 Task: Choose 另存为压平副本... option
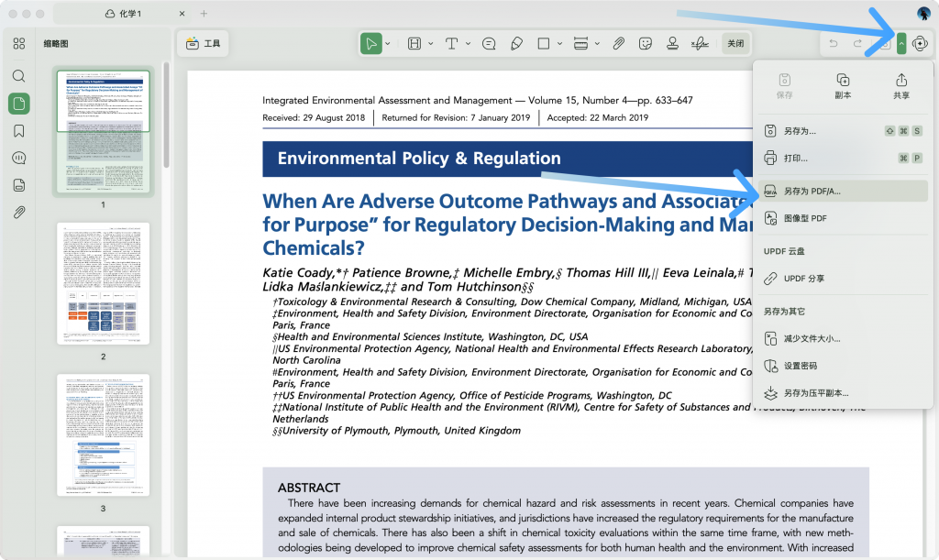coord(843,393)
